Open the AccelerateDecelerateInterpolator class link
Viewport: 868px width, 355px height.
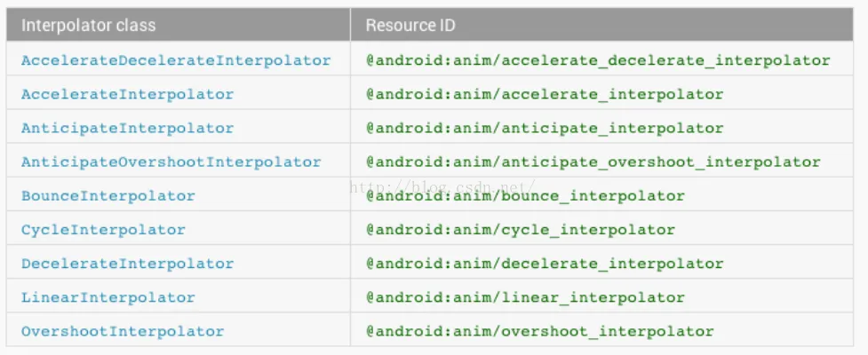pyautogui.click(x=176, y=60)
